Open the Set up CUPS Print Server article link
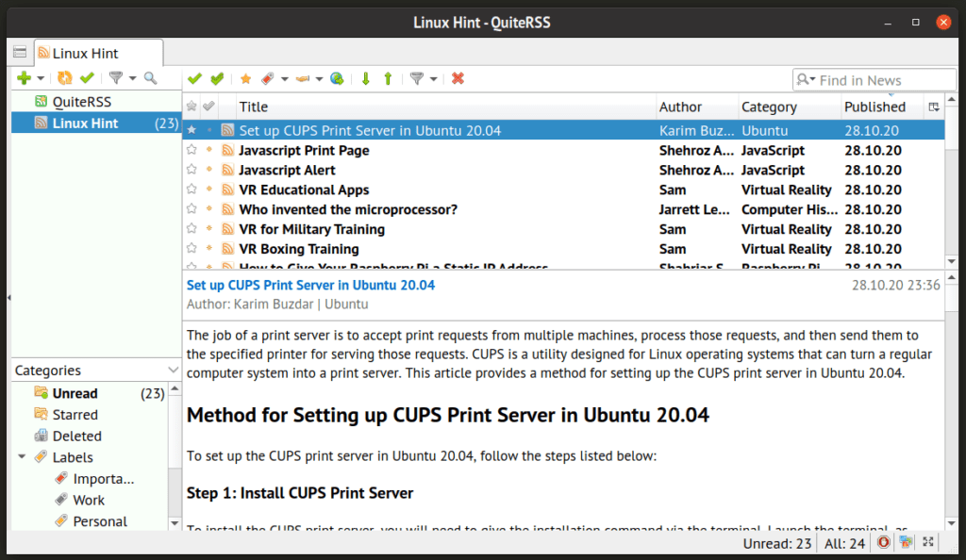 (310, 285)
